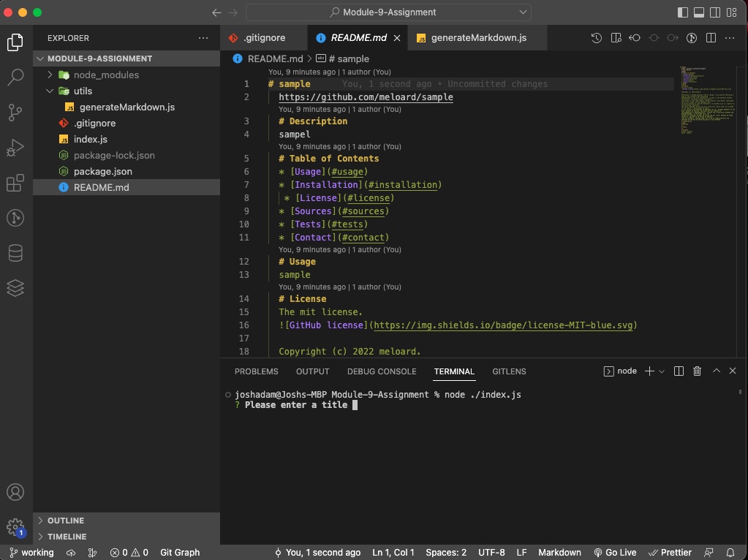Image resolution: width=748 pixels, height=560 pixels.
Task: Open package.json in explorer
Action: (126, 171)
